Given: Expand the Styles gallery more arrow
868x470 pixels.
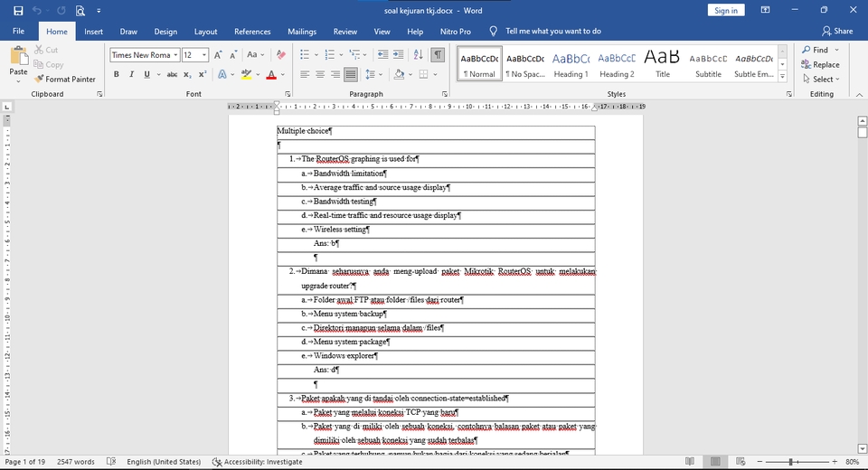Looking at the screenshot, I should click(782, 77).
